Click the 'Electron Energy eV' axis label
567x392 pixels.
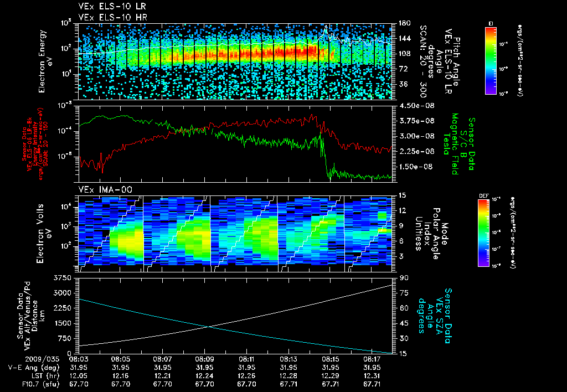pyautogui.click(x=46, y=61)
